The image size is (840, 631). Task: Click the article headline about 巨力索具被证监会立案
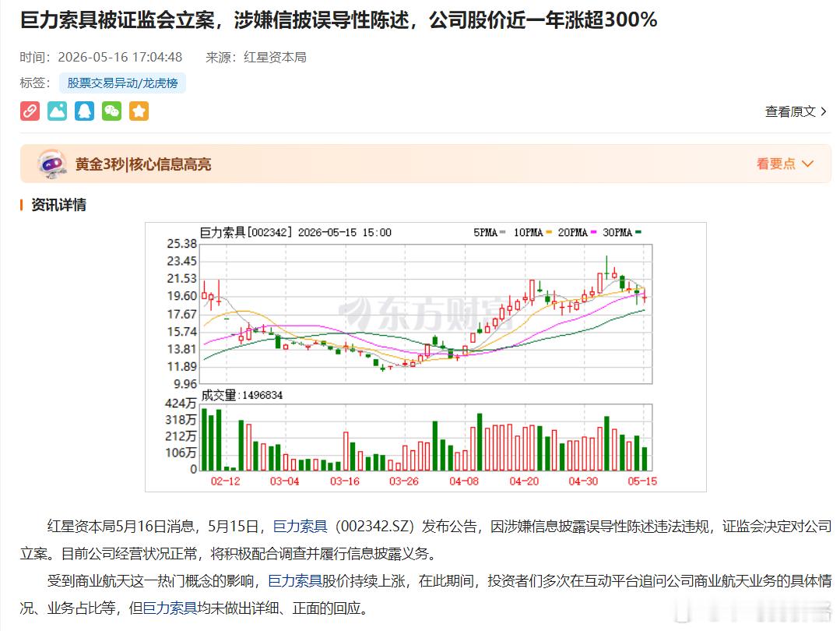point(339,20)
